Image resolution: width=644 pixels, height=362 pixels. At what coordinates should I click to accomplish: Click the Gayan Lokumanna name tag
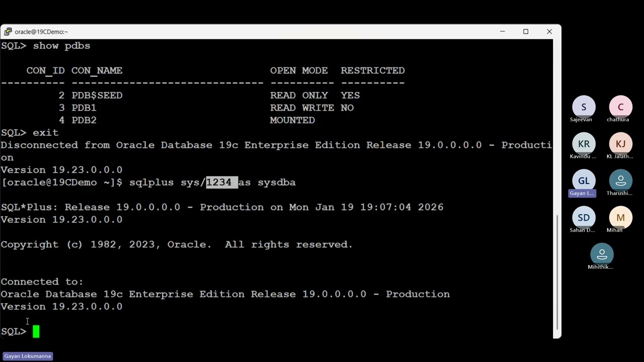pos(28,356)
